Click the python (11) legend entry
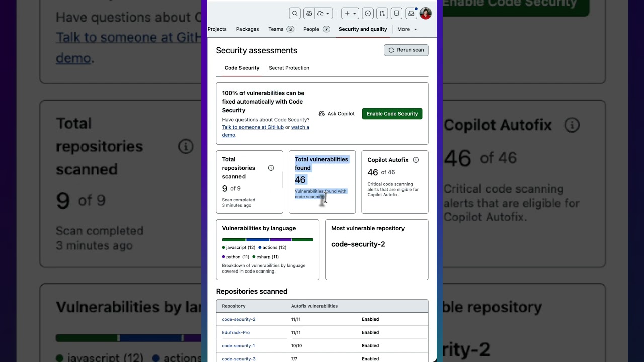644x362 pixels. click(x=235, y=257)
